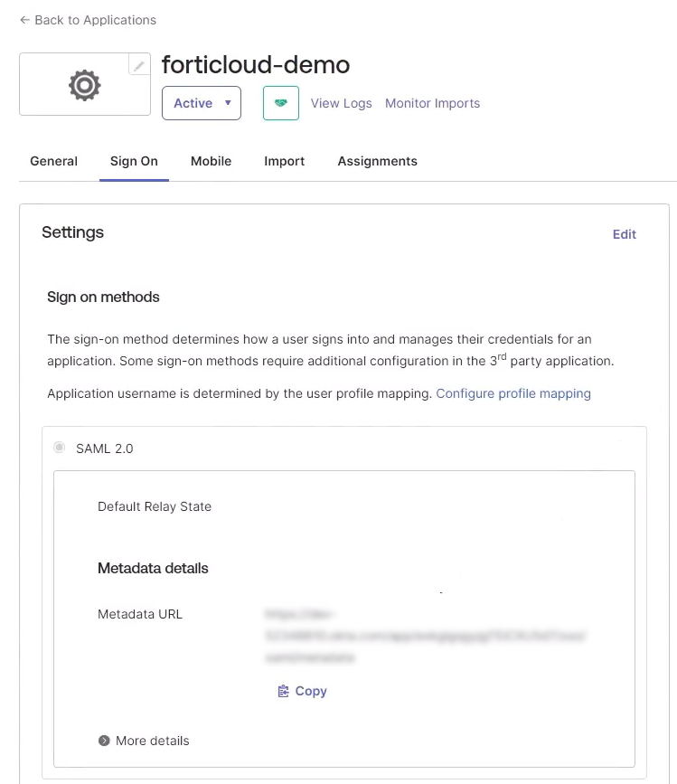Click the Copy metadata URL button

(x=303, y=691)
